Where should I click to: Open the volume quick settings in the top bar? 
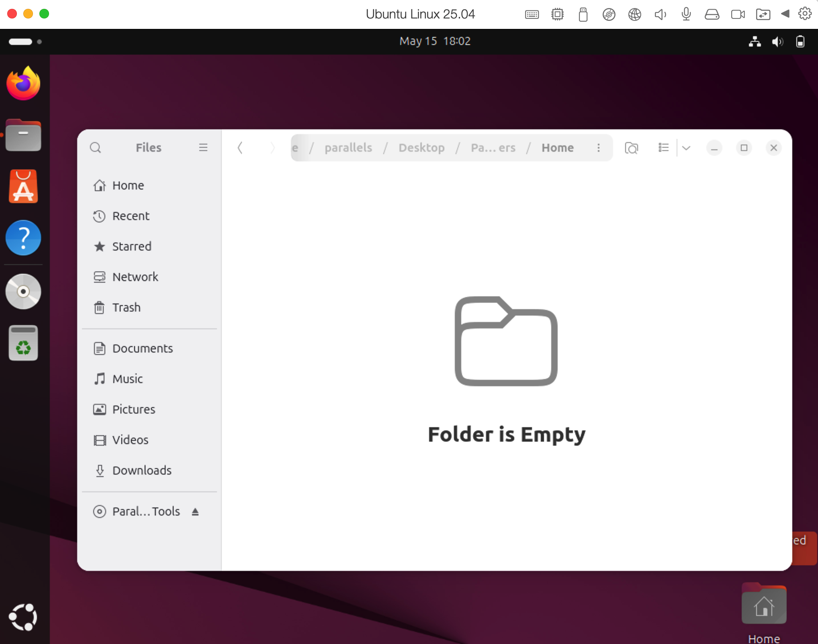[x=778, y=41]
